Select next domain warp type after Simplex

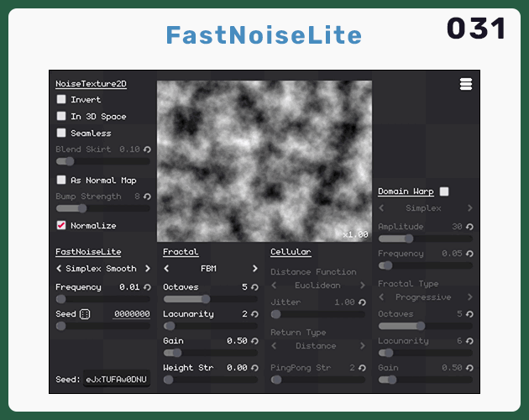(x=470, y=208)
